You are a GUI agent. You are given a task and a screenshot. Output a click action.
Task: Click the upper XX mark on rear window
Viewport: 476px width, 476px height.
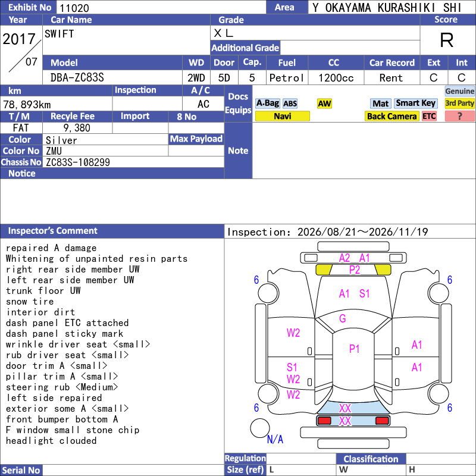click(x=345, y=408)
